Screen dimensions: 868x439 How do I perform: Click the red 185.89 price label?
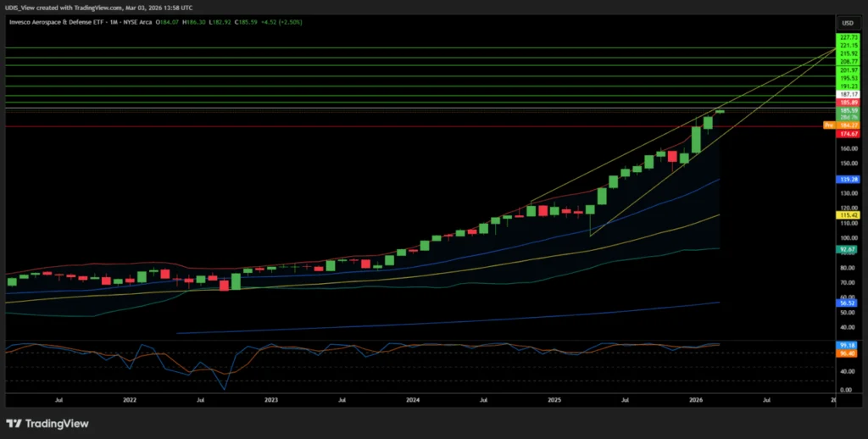[849, 103]
